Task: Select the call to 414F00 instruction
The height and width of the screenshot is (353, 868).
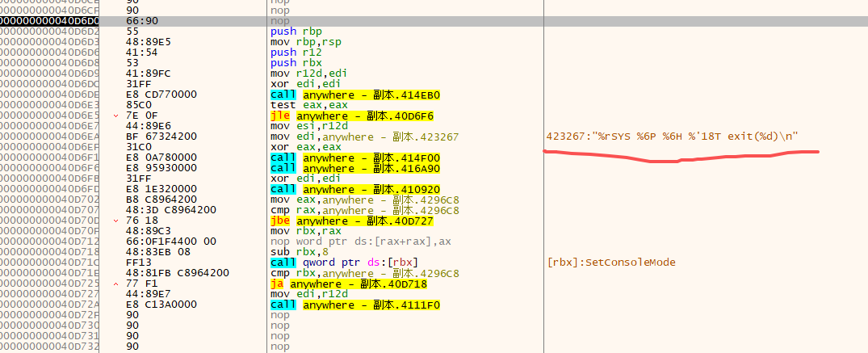Action: 355,158
